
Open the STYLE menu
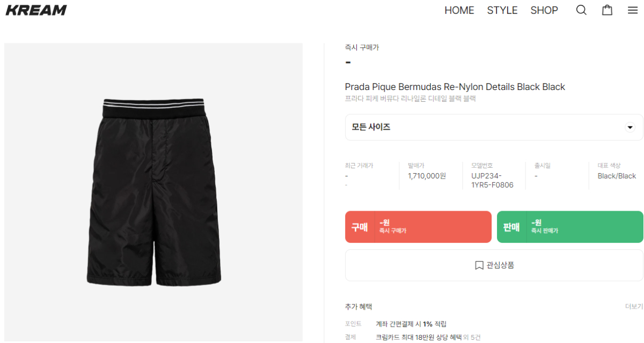click(x=502, y=10)
